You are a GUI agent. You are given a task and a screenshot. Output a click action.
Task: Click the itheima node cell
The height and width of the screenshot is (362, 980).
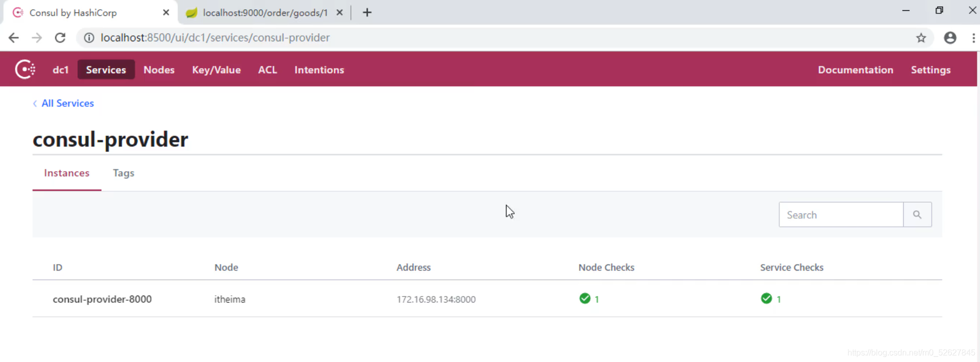[x=230, y=299]
